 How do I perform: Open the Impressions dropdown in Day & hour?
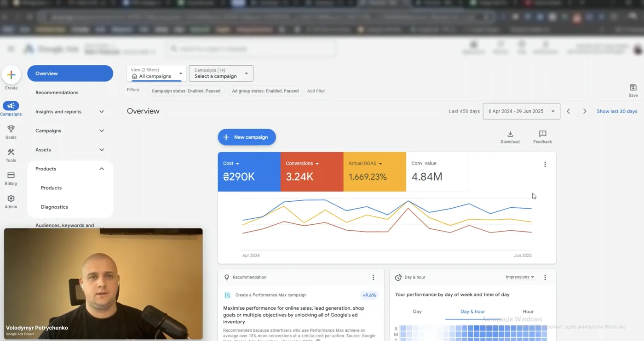520,277
